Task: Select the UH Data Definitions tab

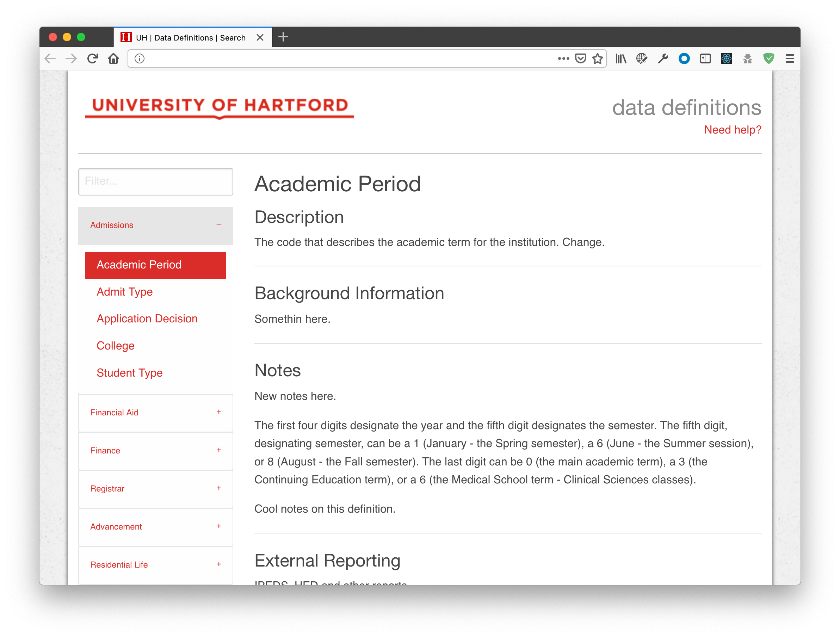Action: click(x=193, y=38)
